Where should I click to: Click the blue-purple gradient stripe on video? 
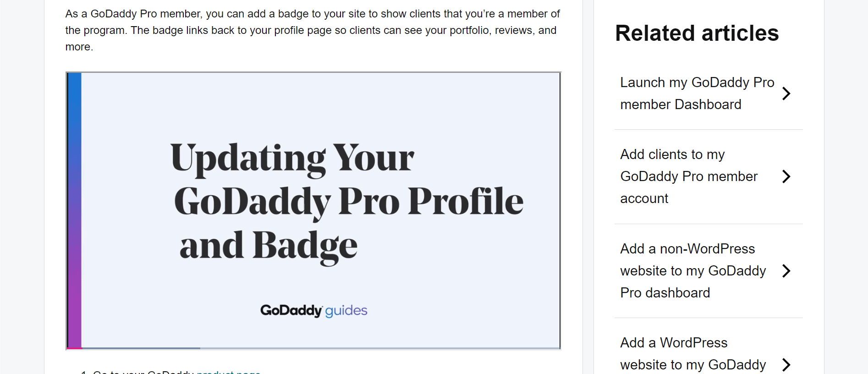click(75, 210)
